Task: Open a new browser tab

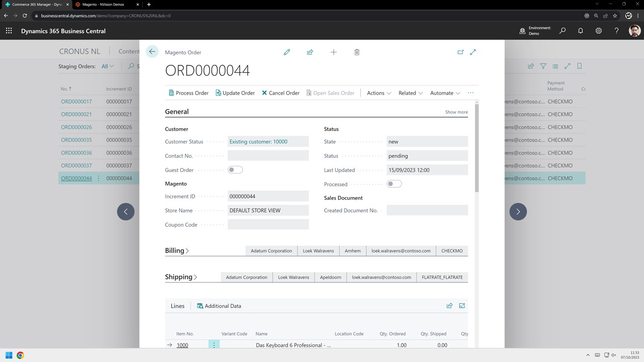Action: point(148,5)
